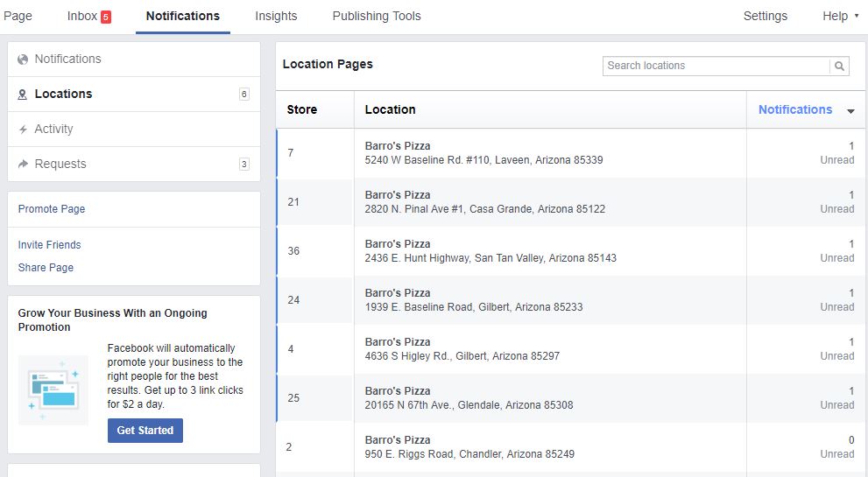Click the Promote Page link
Screen dimensions: 868x477
click(x=52, y=209)
